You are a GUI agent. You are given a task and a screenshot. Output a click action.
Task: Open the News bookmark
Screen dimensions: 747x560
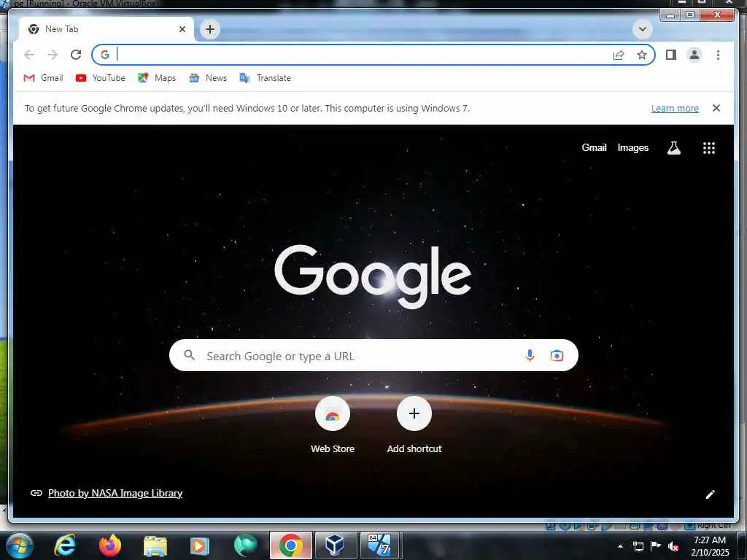point(208,77)
